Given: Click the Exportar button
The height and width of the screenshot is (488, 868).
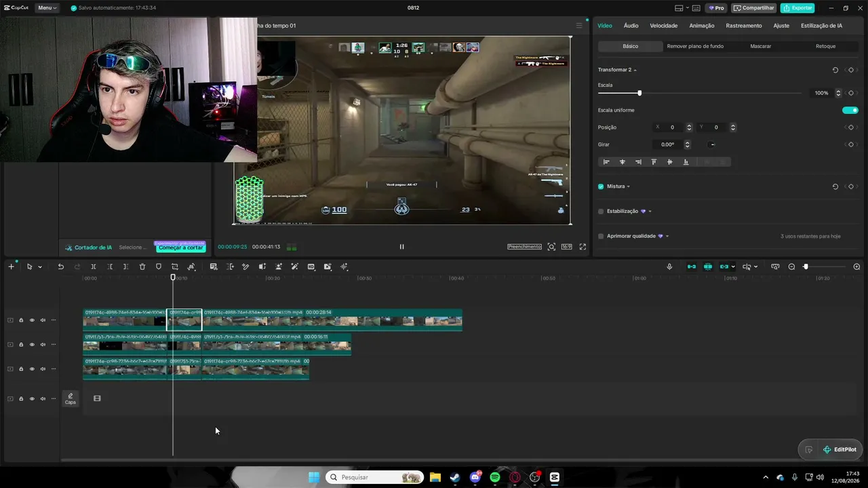Looking at the screenshot, I should (x=797, y=8).
